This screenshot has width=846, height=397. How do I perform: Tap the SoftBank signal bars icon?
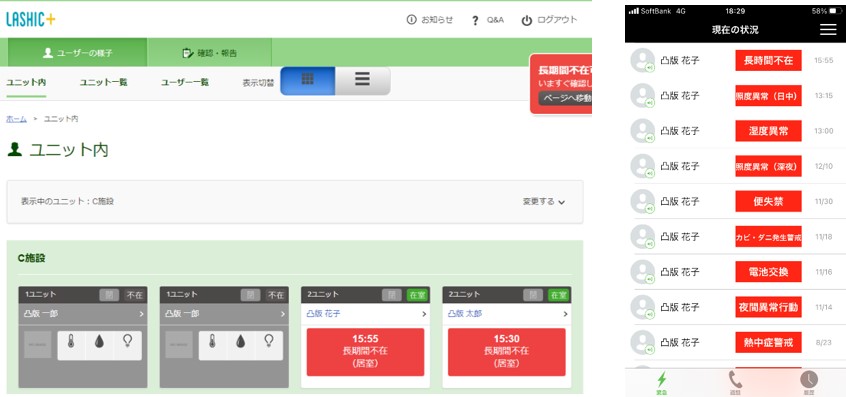634,11
